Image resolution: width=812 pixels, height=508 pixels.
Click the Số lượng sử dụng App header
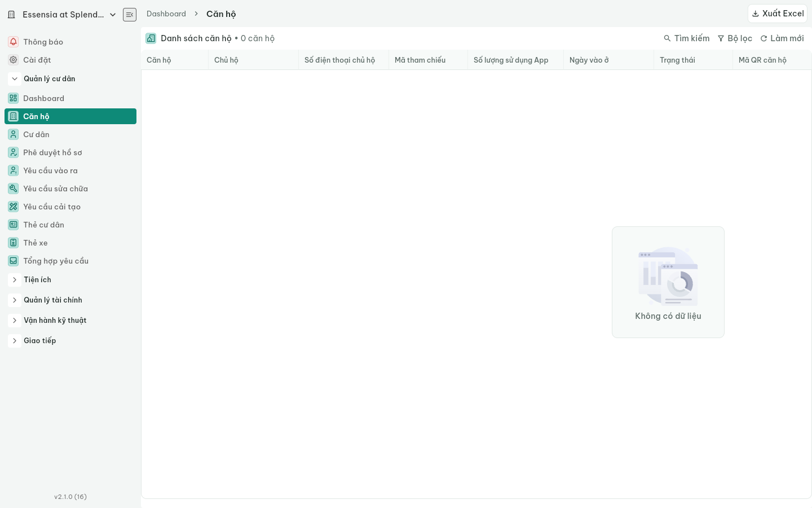515,60
